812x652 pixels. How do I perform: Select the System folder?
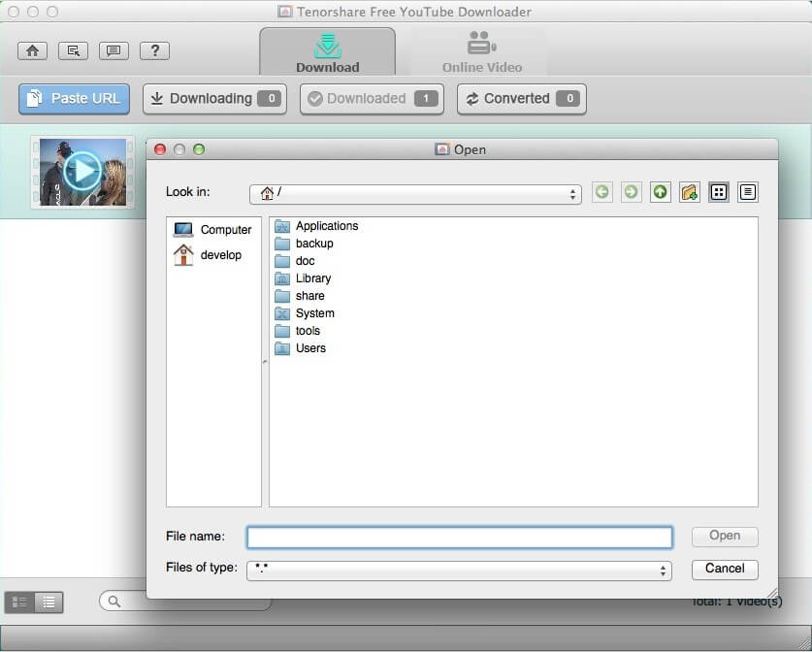click(x=305, y=313)
